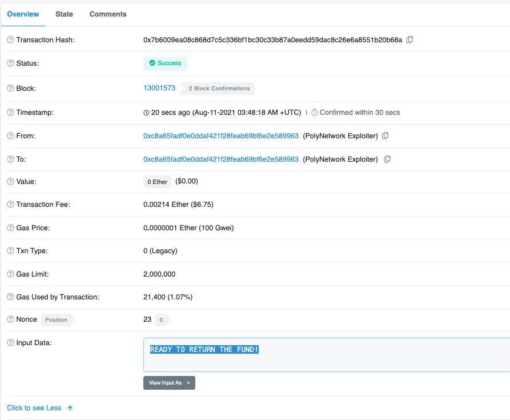This screenshot has width=510, height=420.
Task: Switch to the State tab
Action: point(64,14)
